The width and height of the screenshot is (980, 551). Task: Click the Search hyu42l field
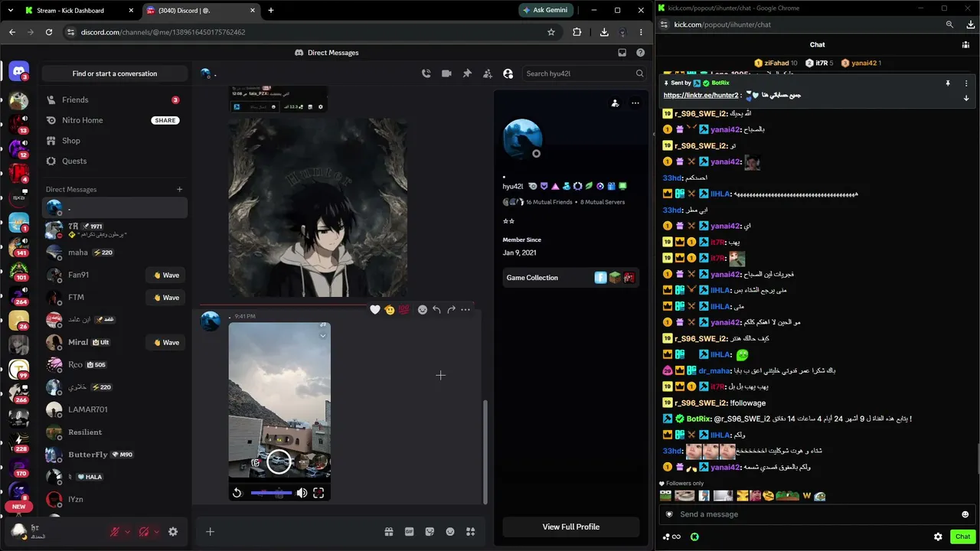pyautogui.click(x=584, y=73)
